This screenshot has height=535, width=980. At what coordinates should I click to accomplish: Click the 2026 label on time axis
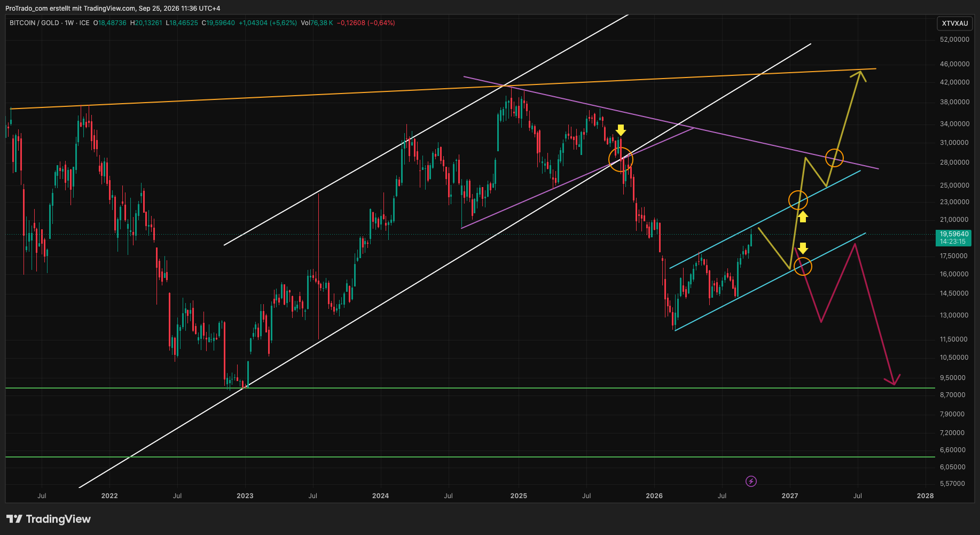(x=654, y=496)
